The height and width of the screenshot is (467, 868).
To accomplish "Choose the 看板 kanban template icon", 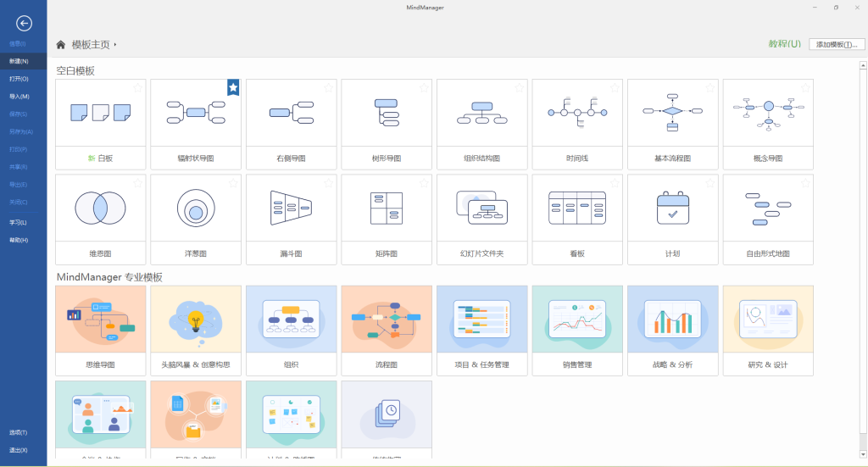I will tap(577, 208).
